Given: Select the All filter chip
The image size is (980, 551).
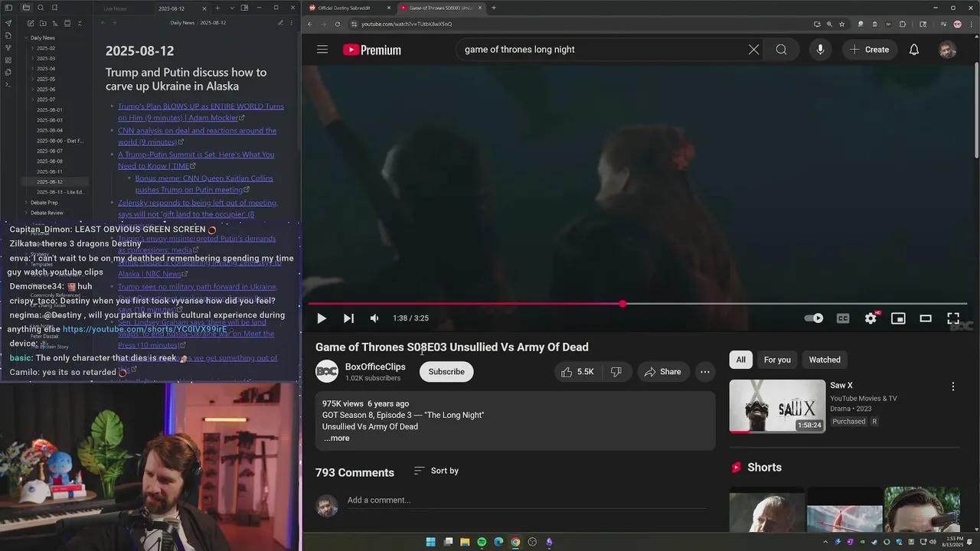Looking at the screenshot, I should tap(740, 360).
